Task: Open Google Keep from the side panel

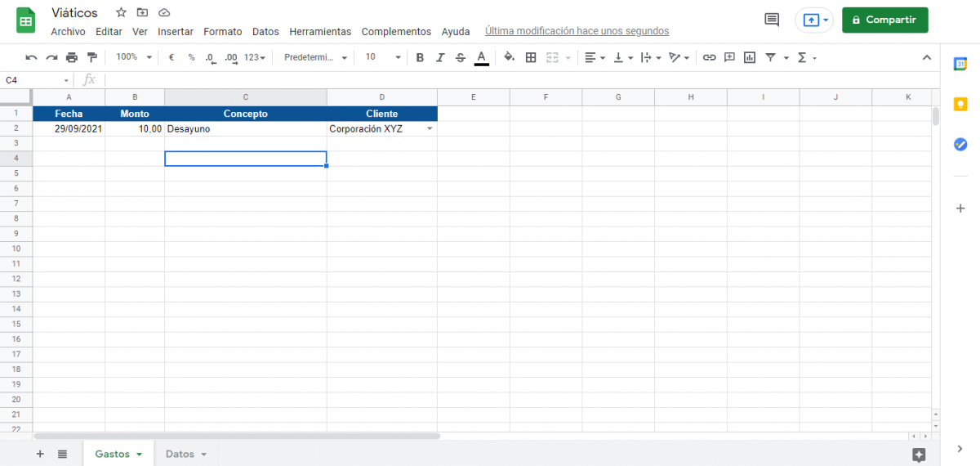Action: point(960,104)
